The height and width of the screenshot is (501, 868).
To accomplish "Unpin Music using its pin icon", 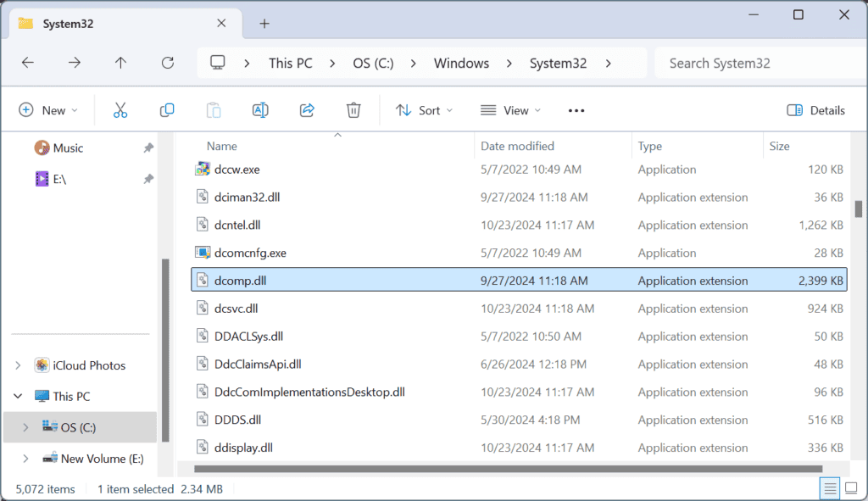I will point(147,148).
